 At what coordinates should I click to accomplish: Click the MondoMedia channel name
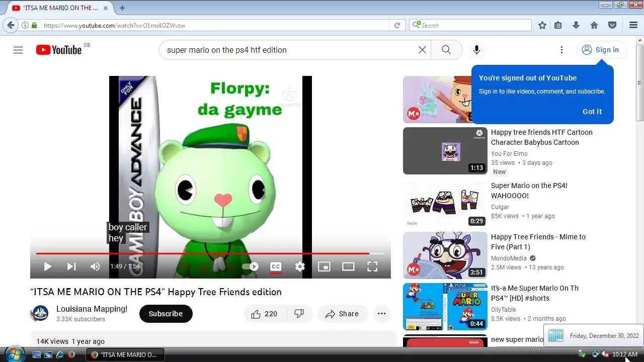click(509, 258)
